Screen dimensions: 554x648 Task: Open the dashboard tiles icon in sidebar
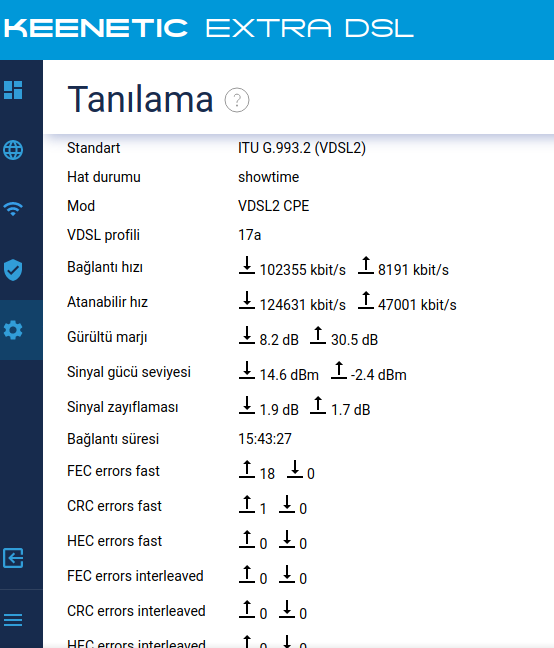[13, 90]
